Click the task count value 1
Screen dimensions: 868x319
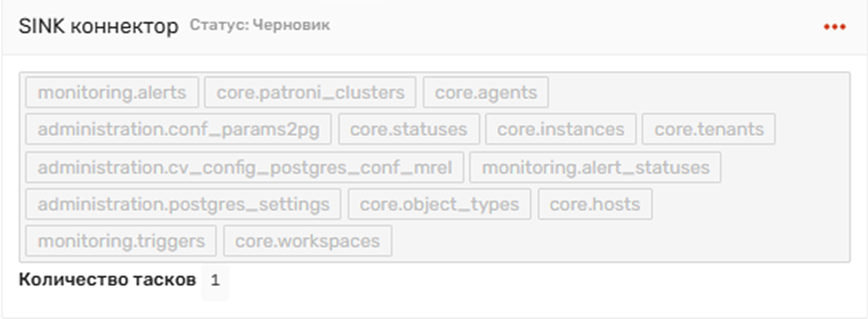215,281
